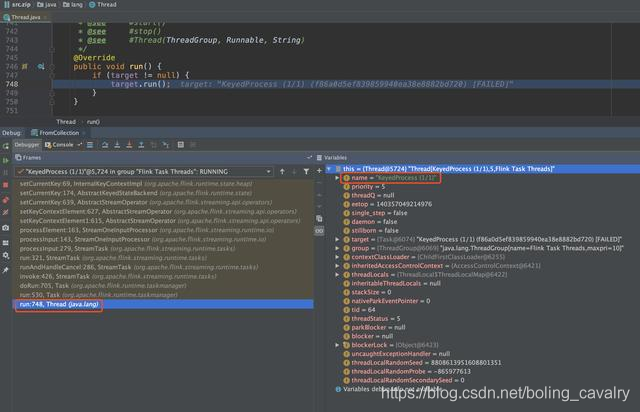Click the Step Out icon

click(x=141, y=145)
